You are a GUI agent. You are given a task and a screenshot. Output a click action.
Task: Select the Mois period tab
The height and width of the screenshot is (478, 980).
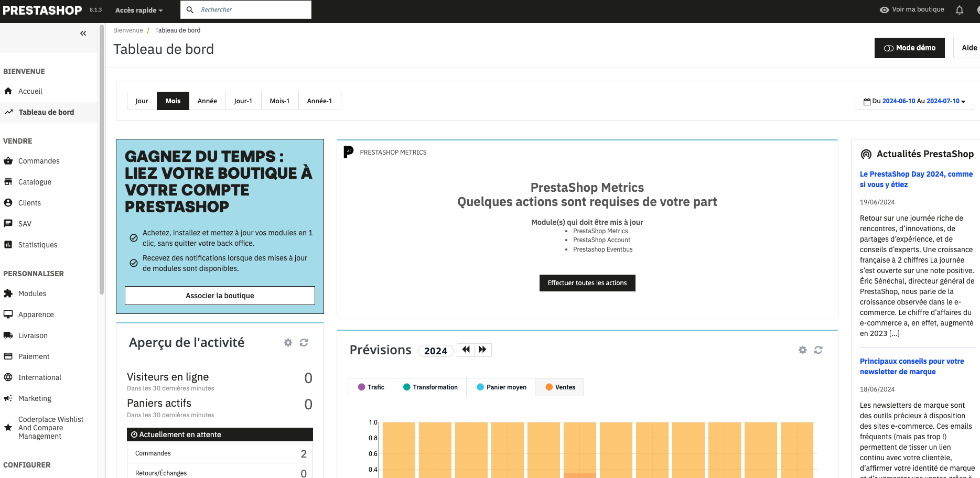(x=173, y=101)
